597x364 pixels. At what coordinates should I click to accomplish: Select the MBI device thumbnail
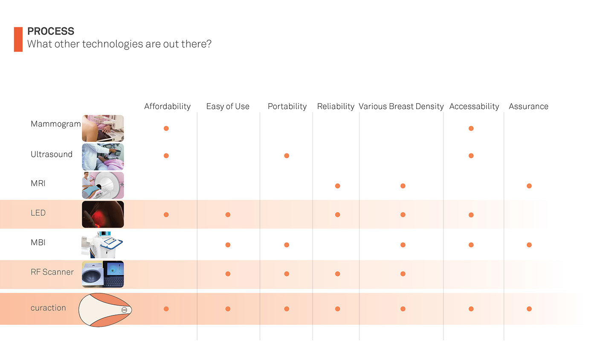[x=103, y=244]
